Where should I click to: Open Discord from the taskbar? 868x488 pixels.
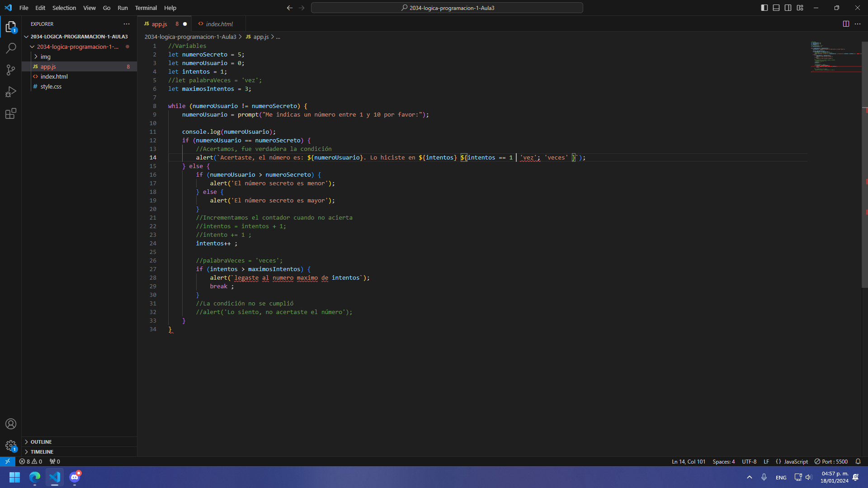75,477
